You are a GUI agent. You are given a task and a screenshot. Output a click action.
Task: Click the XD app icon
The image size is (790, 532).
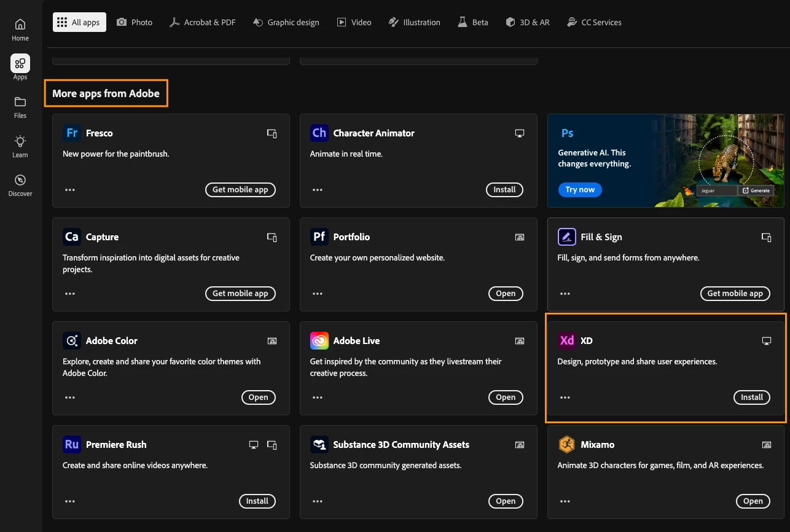pyautogui.click(x=566, y=340)
